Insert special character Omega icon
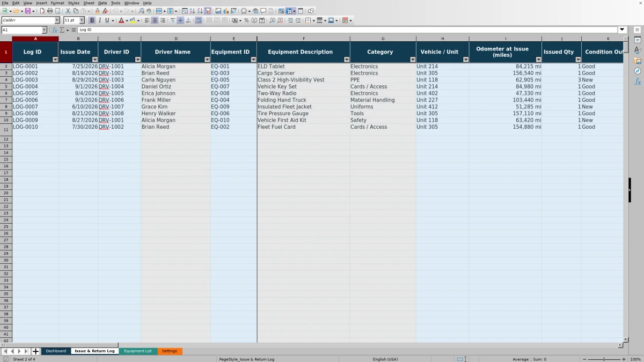This screenshot has height=362, width=644. (x=244, y=11)
